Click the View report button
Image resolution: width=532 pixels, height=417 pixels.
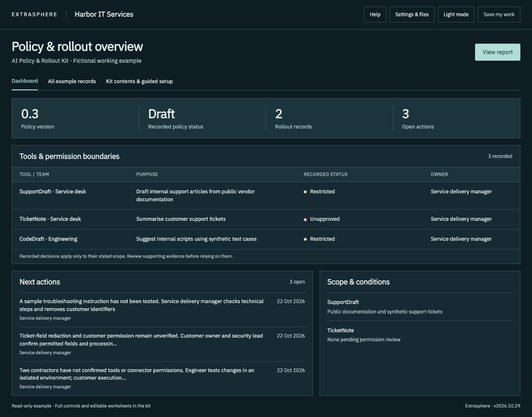pos(498,52)
